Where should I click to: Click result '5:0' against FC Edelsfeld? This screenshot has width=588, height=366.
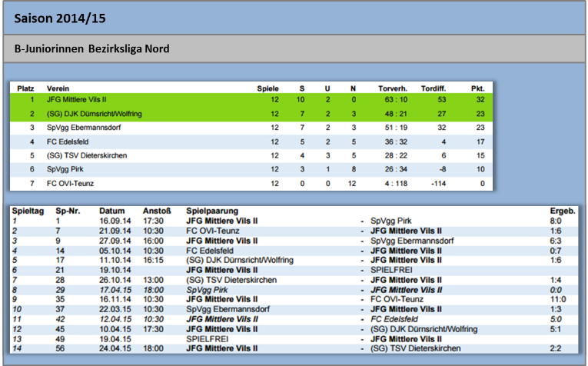[x=556, y=319]
